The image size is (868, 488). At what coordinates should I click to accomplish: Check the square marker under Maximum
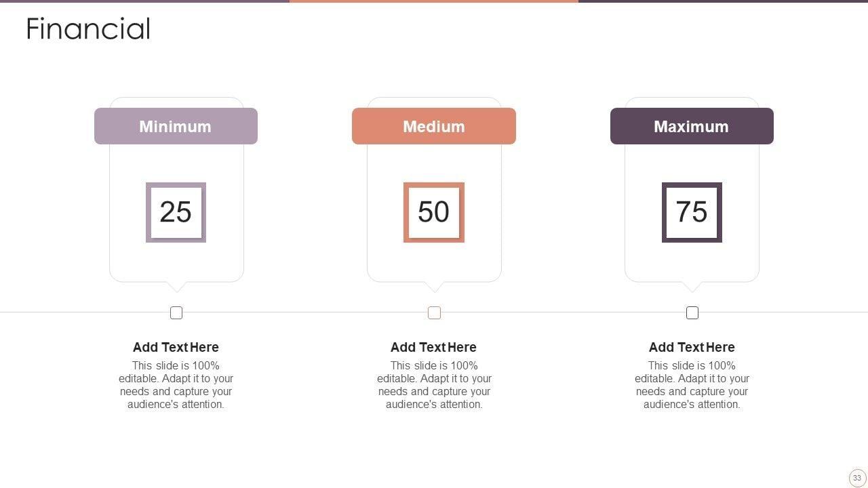[692, 312]
